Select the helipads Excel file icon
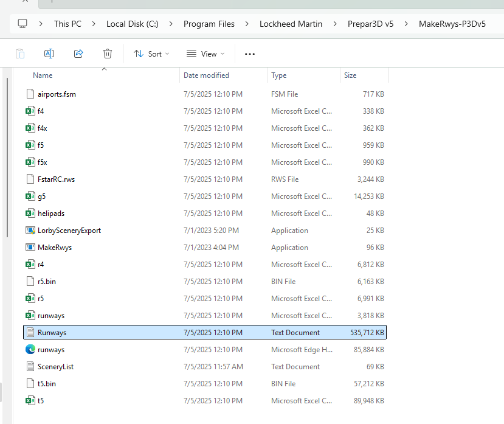 30,214
